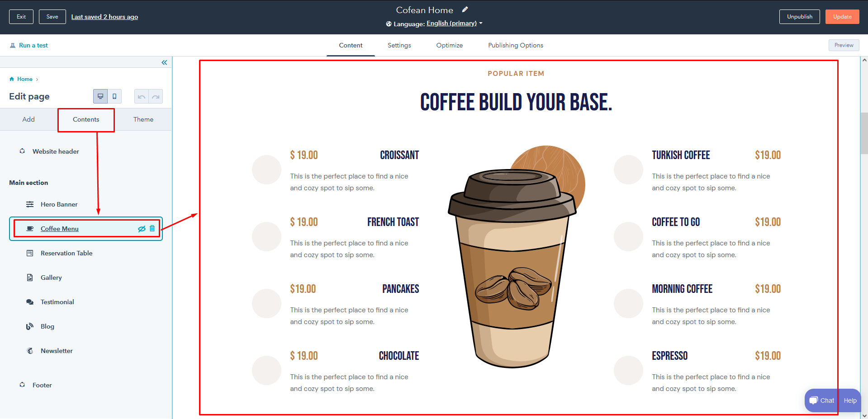Image resolution: width=868 pixels, height=419 pixels.
Task: Switch to the Theme tab
Action: pos(143,119)
